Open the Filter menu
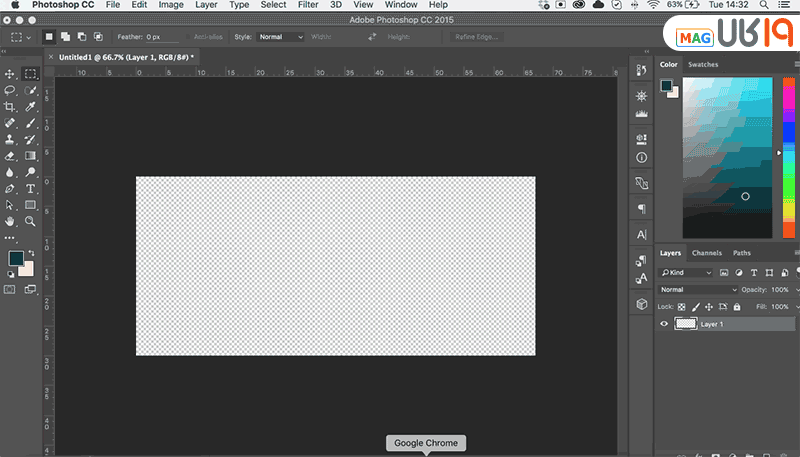Viewport: 800px width, 457px height. click(x=307, y=5)
